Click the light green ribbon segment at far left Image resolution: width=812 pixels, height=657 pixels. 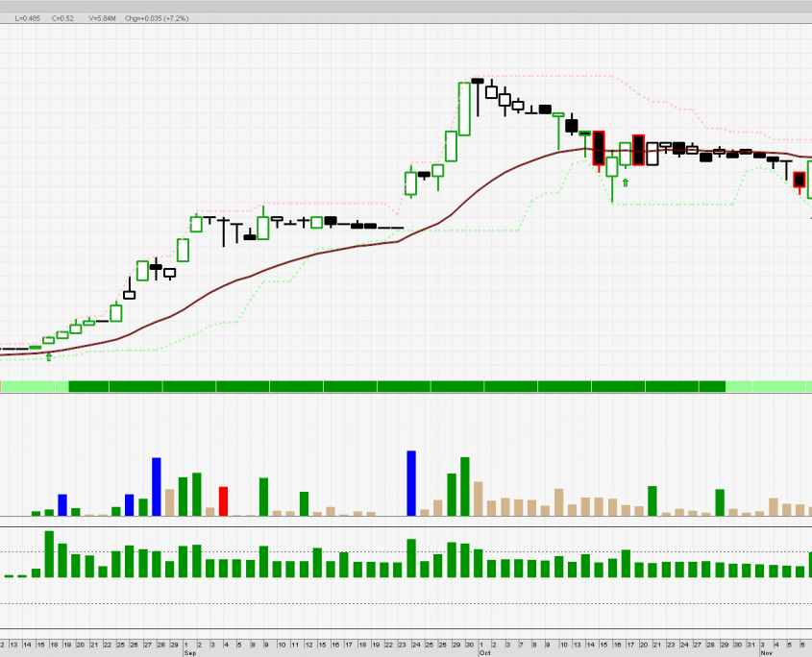coord(34,386)
